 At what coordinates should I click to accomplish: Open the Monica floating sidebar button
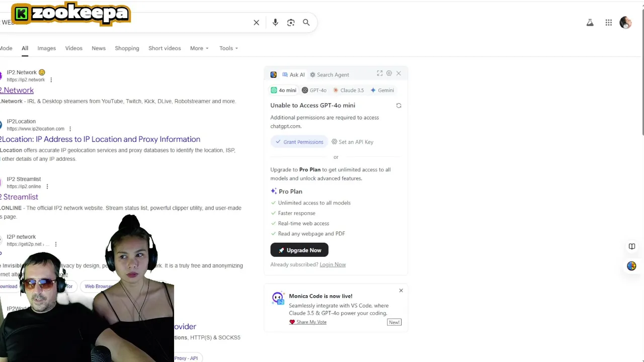click(x=631, y=266)
